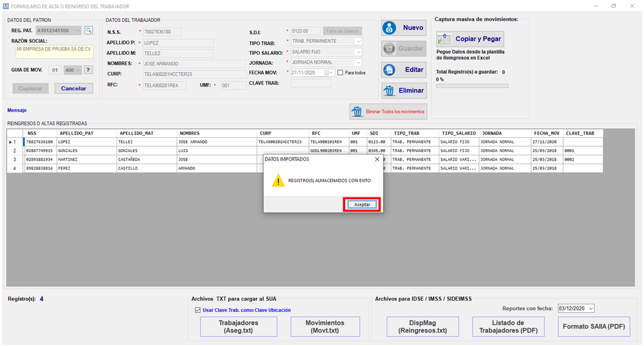Click the RFC input field

point(164,86)
